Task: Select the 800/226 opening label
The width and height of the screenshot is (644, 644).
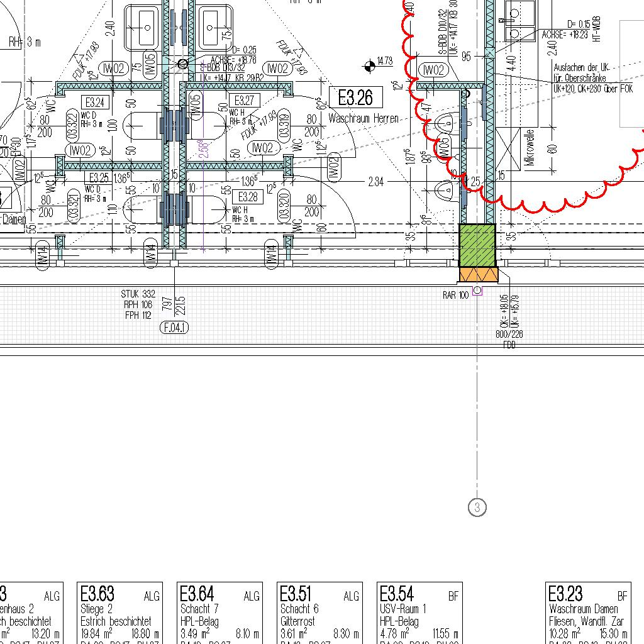Action: point(509,334)
